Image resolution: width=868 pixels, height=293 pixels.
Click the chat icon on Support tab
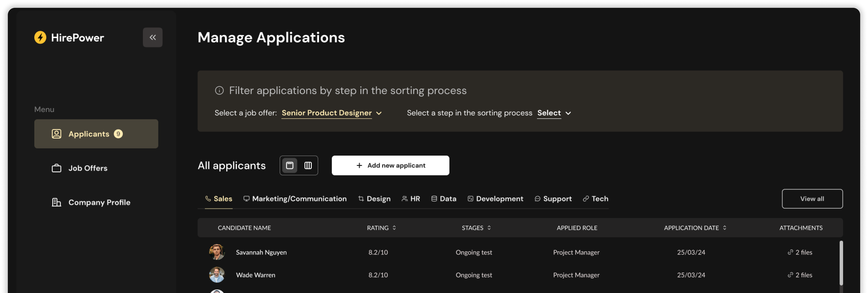click(x=537, y=199)
